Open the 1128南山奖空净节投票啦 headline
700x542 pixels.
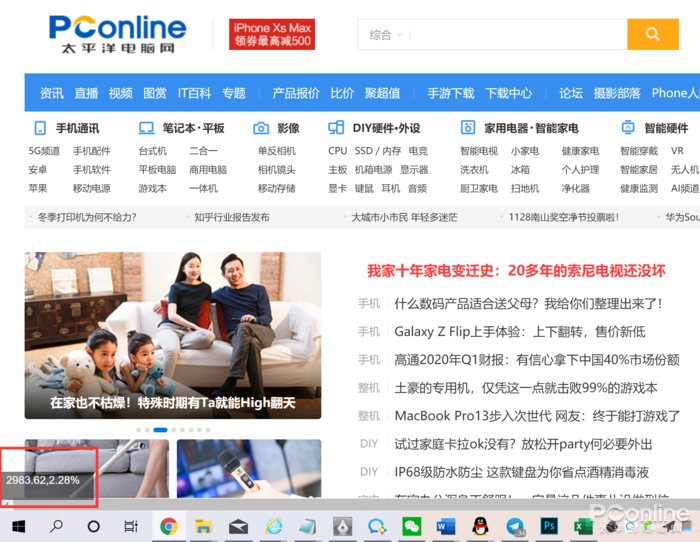(564, 217)
